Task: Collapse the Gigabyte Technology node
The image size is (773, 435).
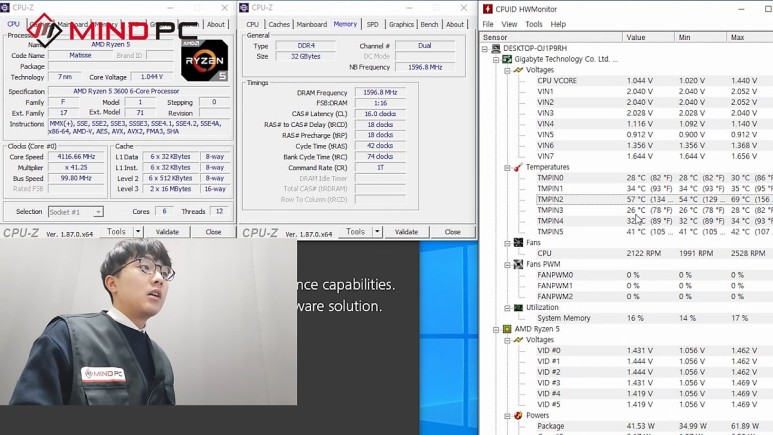Action: click(496, 60)
